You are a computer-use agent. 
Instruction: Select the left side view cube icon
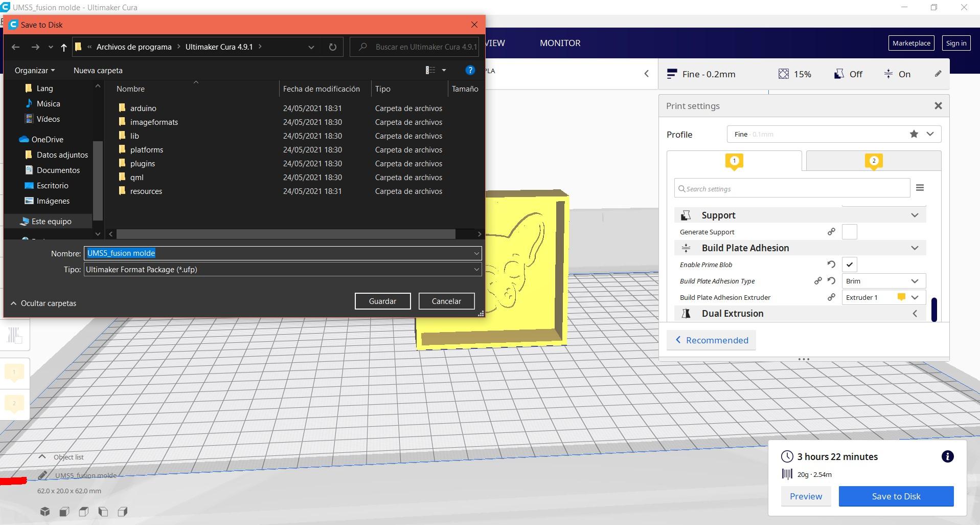tap(103, 511)
